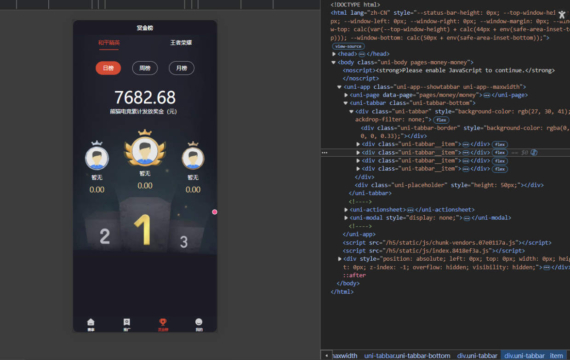Switch to the 王者荣耀 game tab
This screenshot has height=360, width=570.
click(x=181, y=43)
